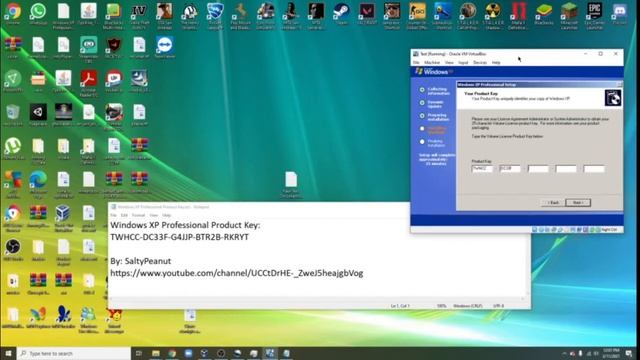Open the GTA IV desktop shortcut

[x=139, y=11]
